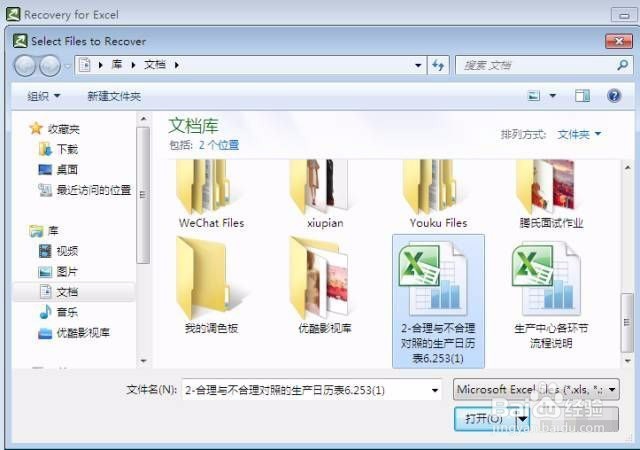This screenshot has height=450, width=640.
Task: Select 优酷影视库 in the sidebar
Action: pos(83,332)
